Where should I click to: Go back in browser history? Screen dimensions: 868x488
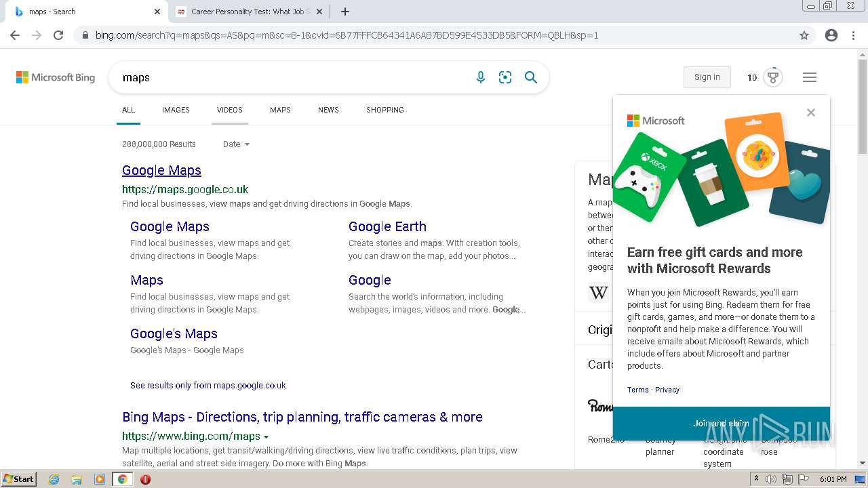(15, 35)
